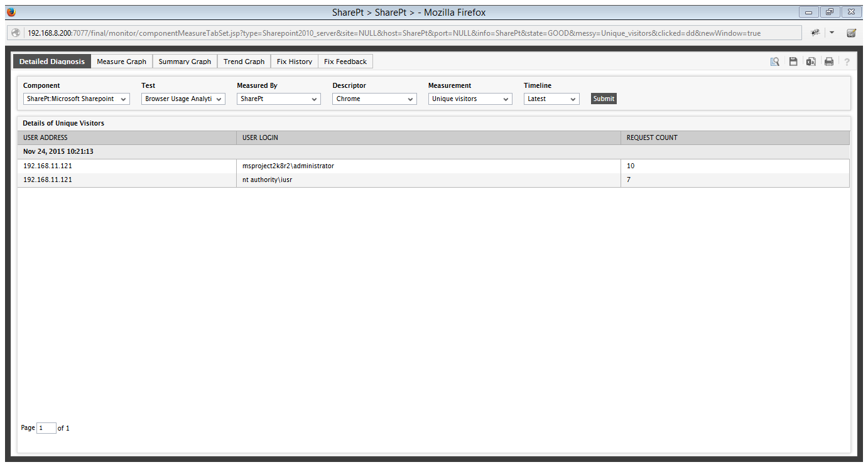Click 192.168.11.121 in the administrator row

(x=48, y=166)
